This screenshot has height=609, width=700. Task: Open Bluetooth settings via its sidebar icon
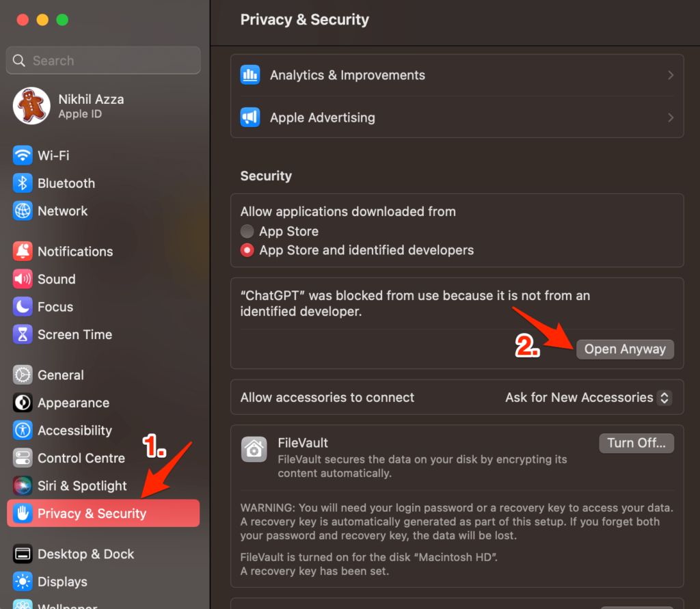point(23,183)
